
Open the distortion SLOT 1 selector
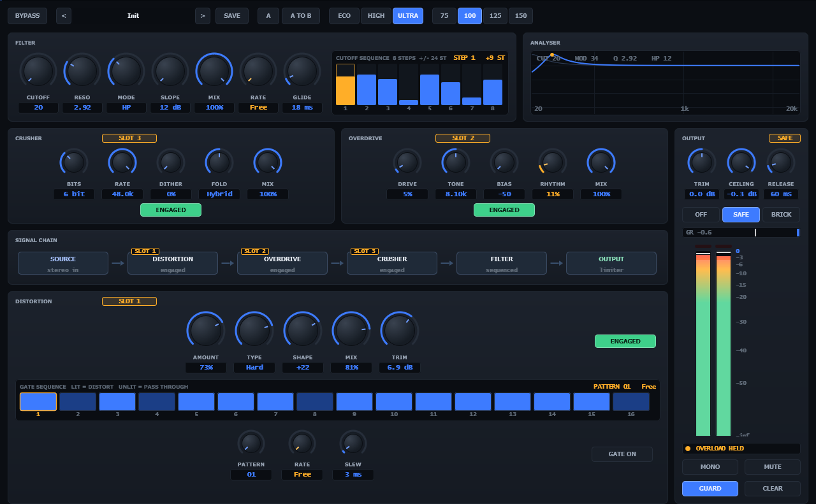(129, 301)
